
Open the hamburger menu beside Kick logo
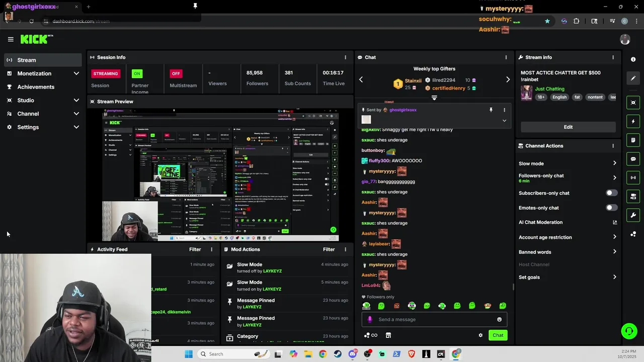[x=11, y=39]
